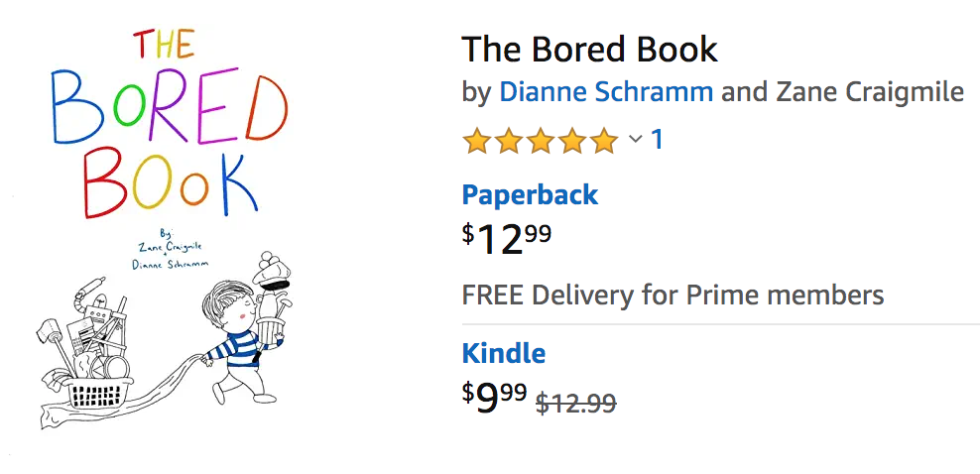Click the FREE Delivery for Prime members text

click(x=673, y=295)
